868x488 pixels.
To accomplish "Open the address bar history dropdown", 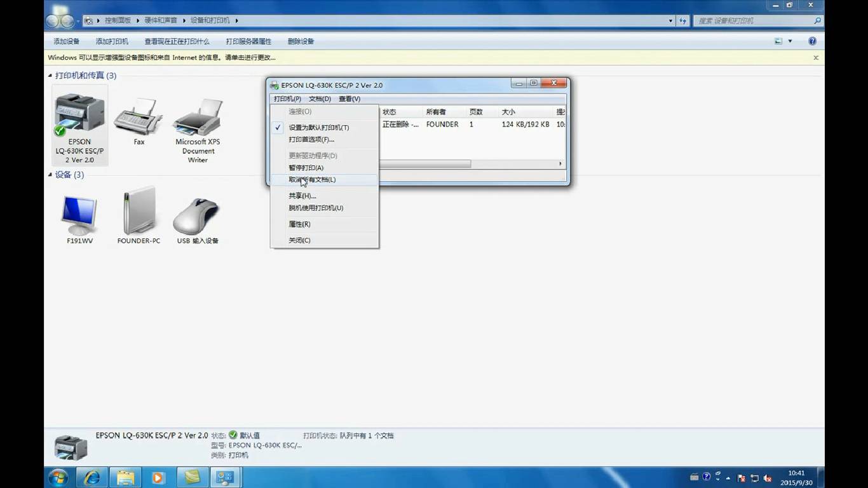I will (x=671, y=20).
